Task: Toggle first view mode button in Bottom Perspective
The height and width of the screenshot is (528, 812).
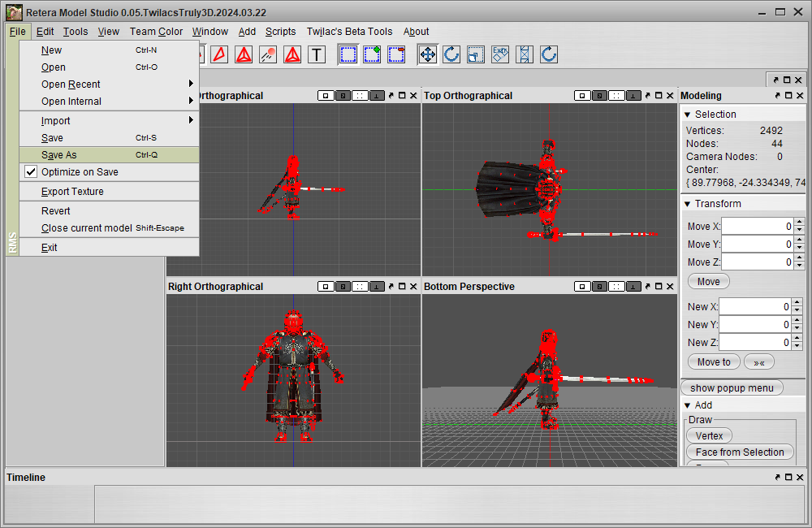Action: click(582, 287)
